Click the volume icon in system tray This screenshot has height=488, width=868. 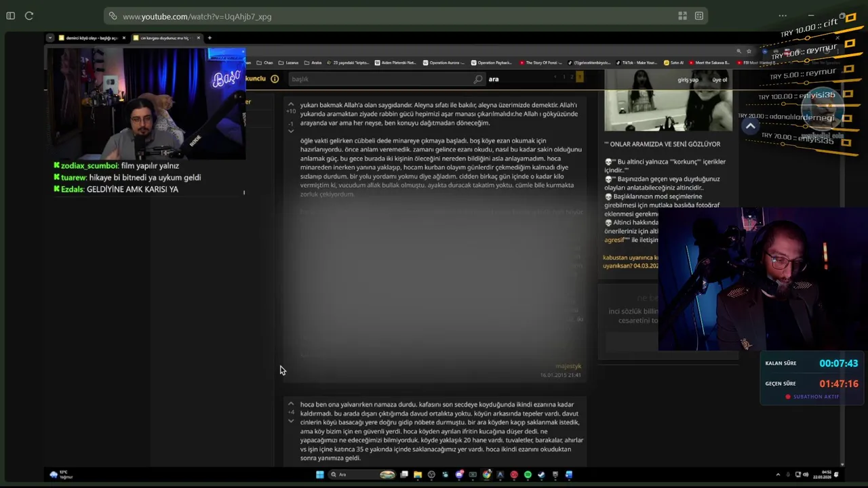[806, 474]
